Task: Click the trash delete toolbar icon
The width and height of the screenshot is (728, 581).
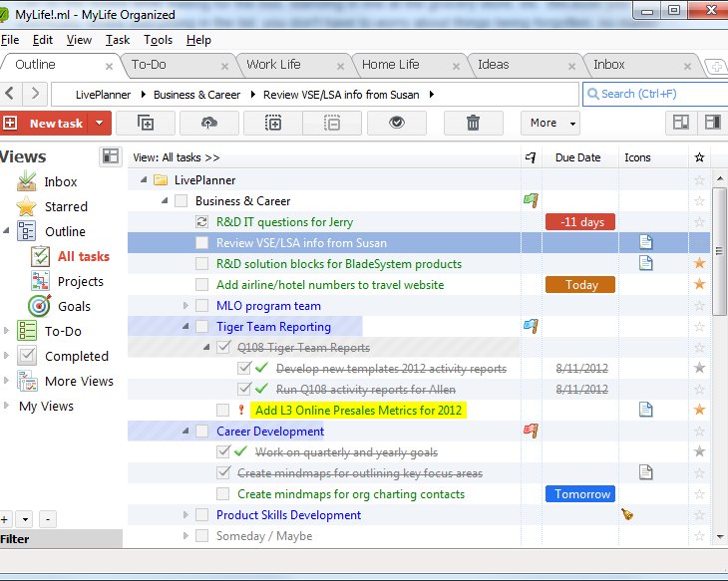Action: tap(473, 123)
